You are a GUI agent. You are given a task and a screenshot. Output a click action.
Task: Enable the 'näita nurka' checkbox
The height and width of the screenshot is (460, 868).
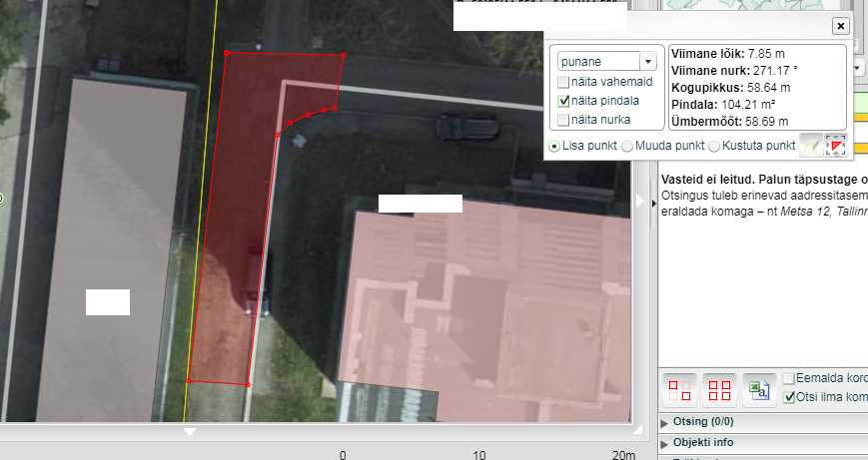pos(563,120)
